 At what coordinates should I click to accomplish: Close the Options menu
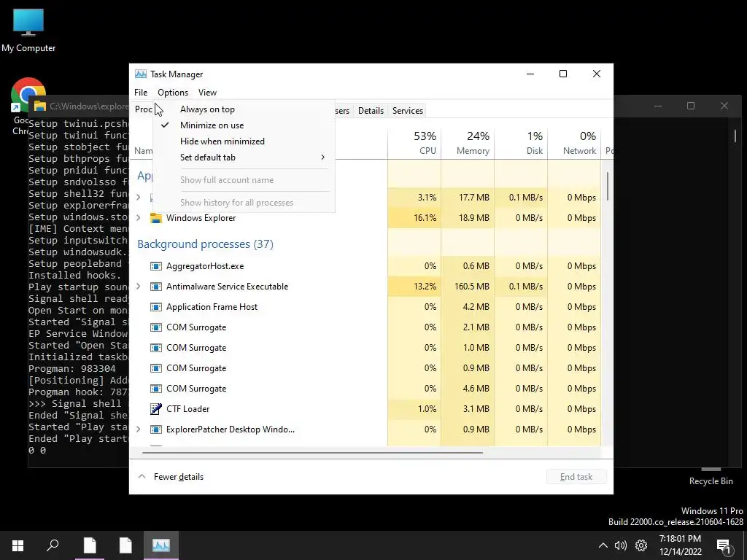(173, 93)
